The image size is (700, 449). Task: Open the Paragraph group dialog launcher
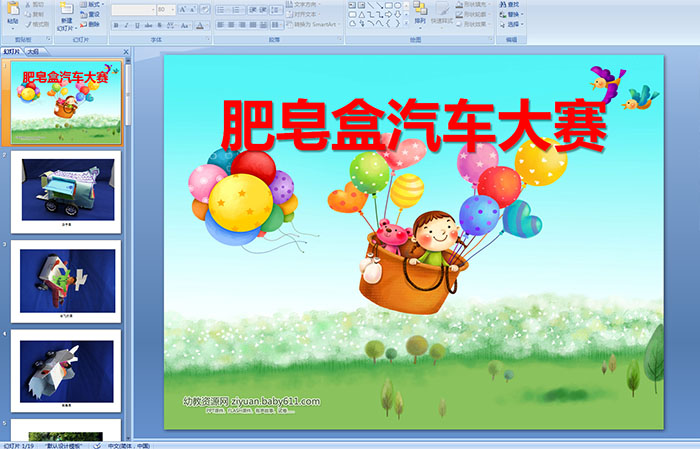(340, 39)
